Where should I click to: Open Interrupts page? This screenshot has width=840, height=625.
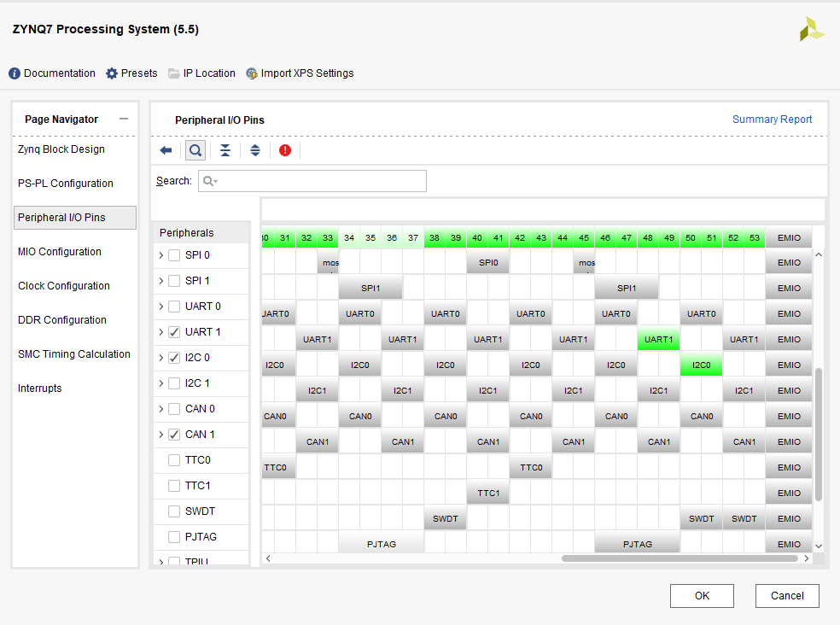pos(39,388)
